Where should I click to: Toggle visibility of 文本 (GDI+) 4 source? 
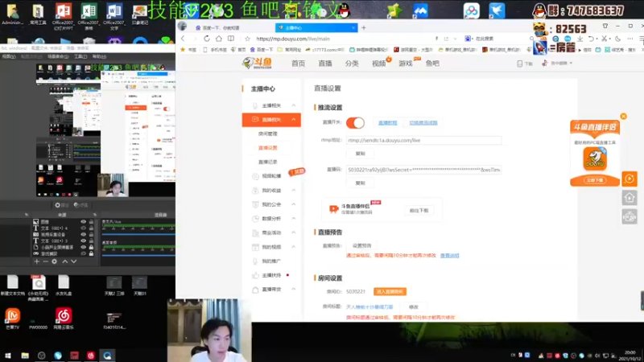click(84, 228)
